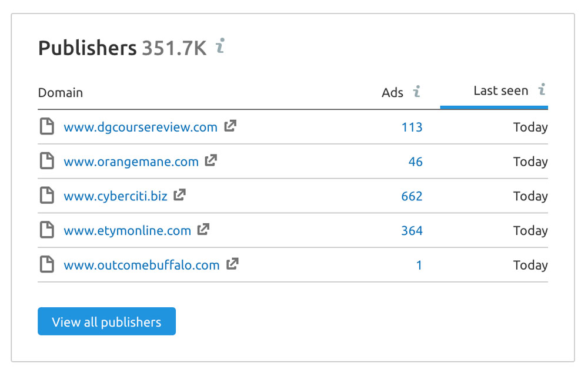
Task: Click Today in the dgcoursereview row
Action: click(x=530, y=127)
